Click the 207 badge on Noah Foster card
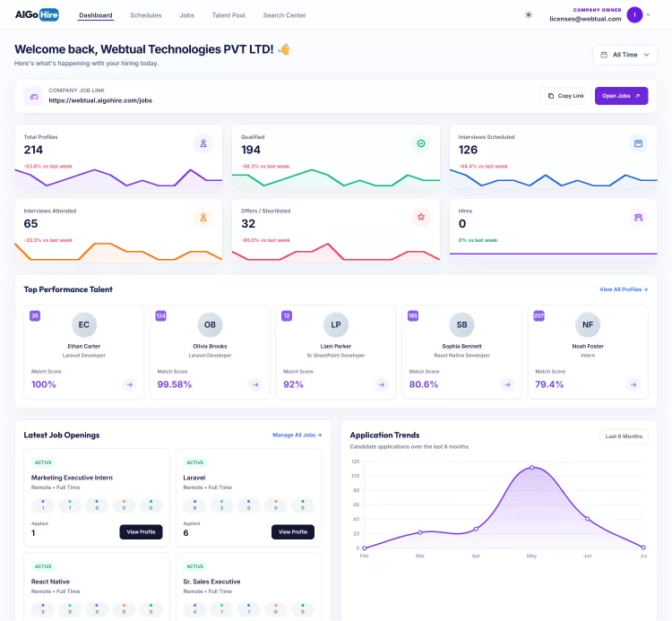Screen dimensions: 672x621 tap(538, 315)
